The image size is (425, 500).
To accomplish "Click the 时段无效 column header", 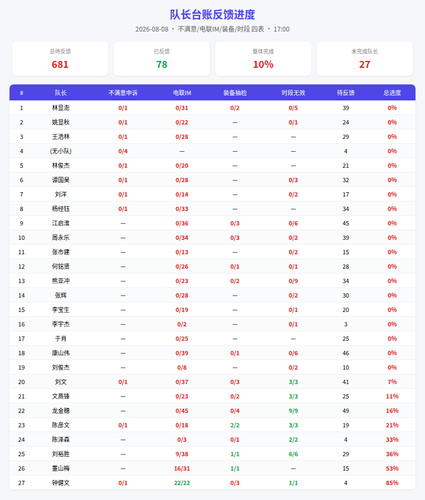I will [x=293, y=93].
